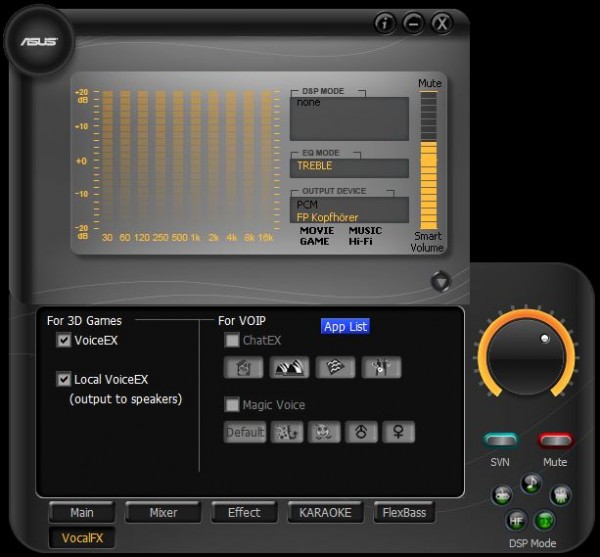Collapse the panel with the down arrow button
The height and width of the screenshot is (557, 600).
point(441,282)
